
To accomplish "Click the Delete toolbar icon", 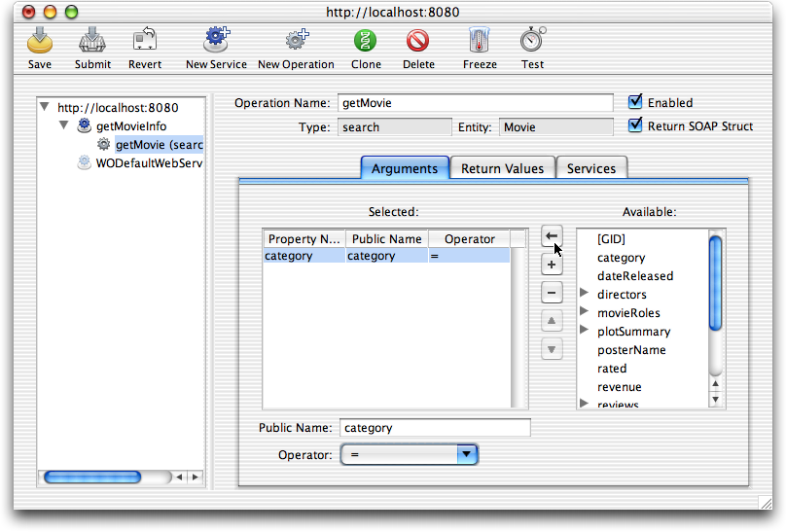I will pyautogui.click(x=417, y=41).
